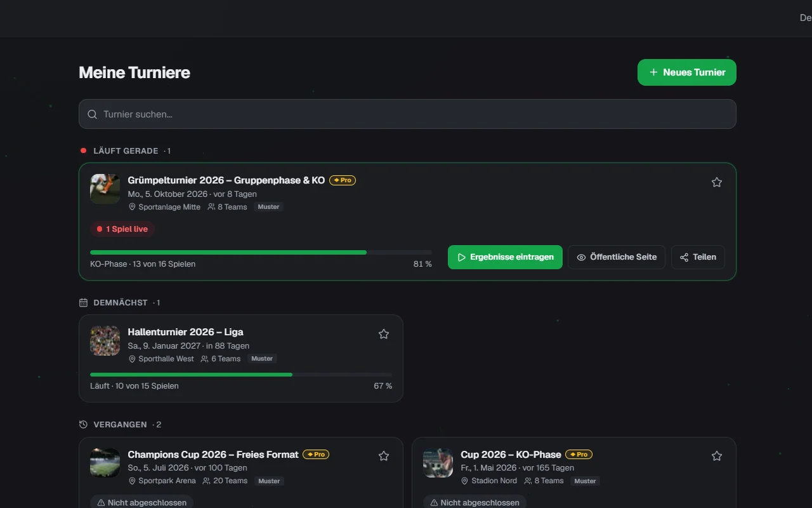This screenshot has height=508, width=812.
Task: Open Grümpelturnier 2026 – Gruppenphase & KO title
Action: tap(226, 180)
